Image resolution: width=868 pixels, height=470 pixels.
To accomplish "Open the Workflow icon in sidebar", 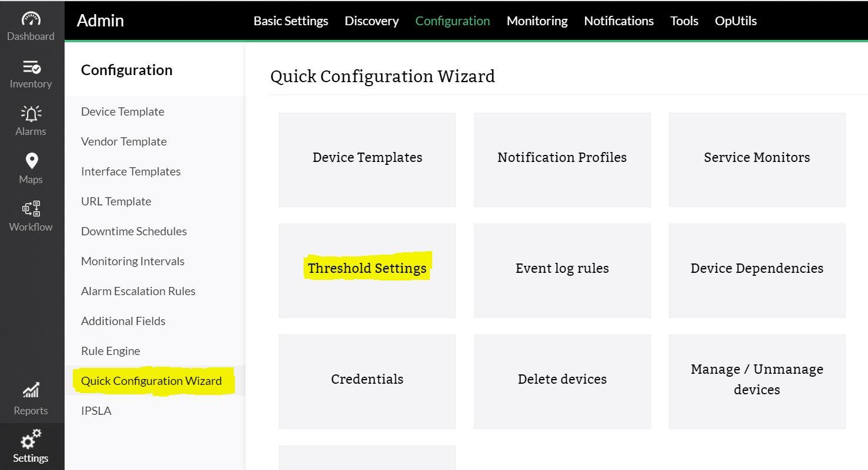I will click(31, 209).
